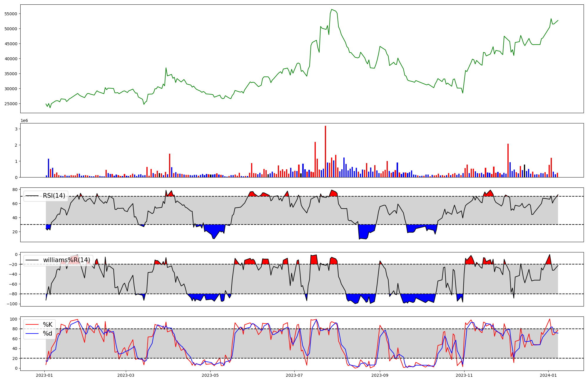
Task: Click the -100 tick on Williams %R axis
Action: click(x=12, y=304)
